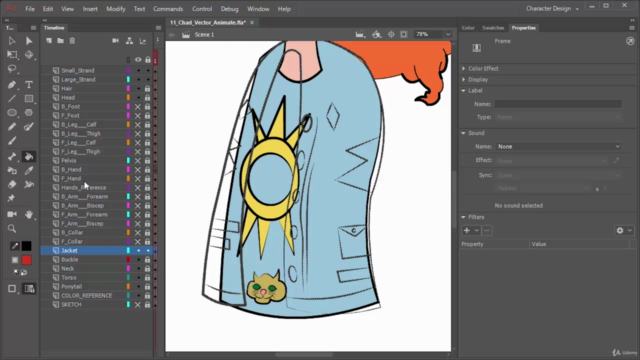Click the Add Camera icon in Timeline

click(116, 41)
